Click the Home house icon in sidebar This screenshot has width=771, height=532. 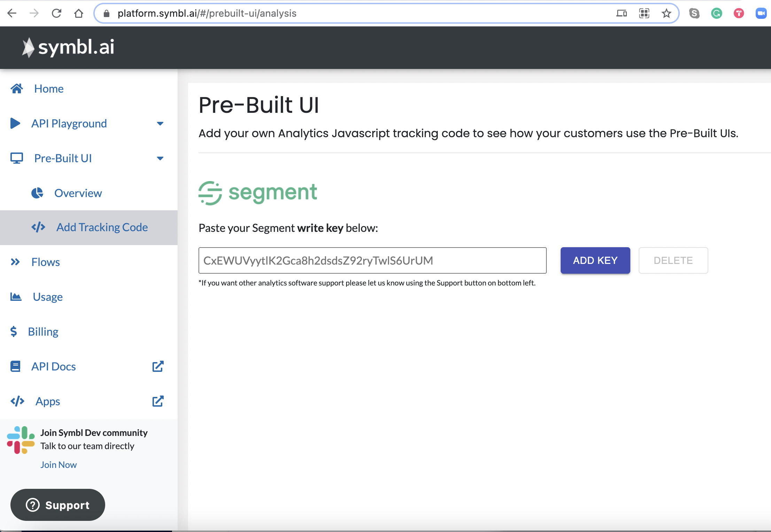pos(17,89)
